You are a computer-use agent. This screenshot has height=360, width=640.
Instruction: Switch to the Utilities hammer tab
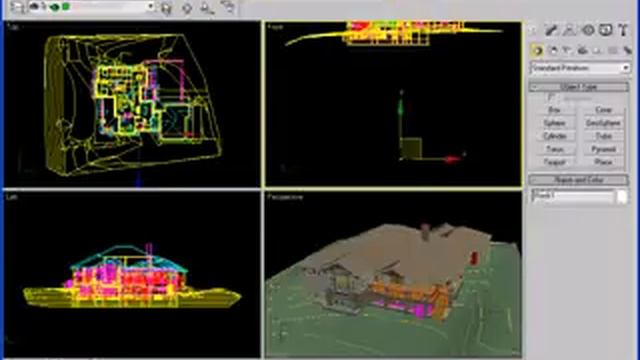click(x=623, y=30)
